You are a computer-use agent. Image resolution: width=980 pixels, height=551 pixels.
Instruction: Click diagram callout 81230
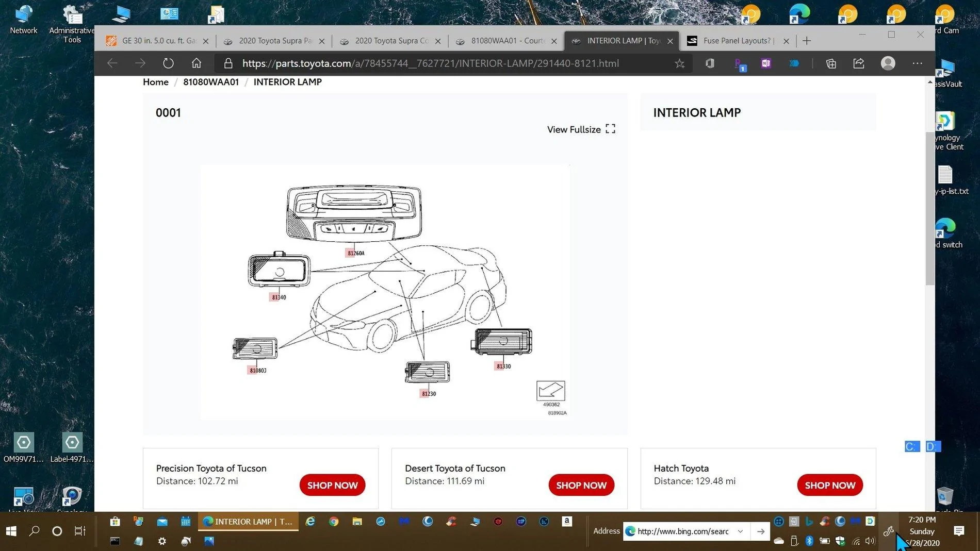click(429, 394)
